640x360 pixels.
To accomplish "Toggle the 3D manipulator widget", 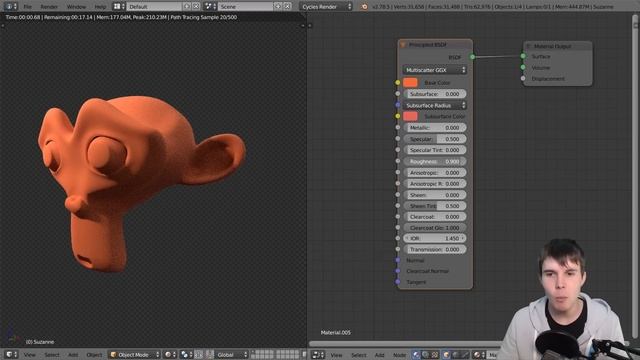I will pyautogui.click(x=199, y=355).
